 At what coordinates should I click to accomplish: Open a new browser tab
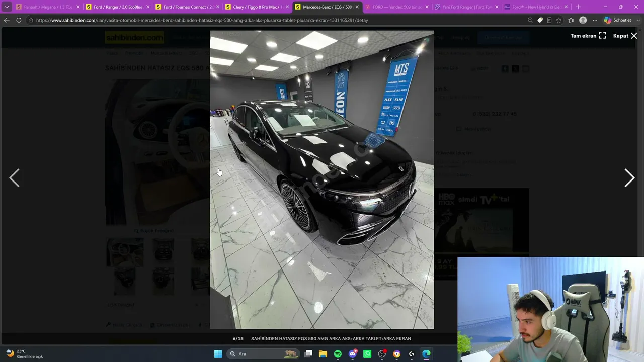point(578,7)
